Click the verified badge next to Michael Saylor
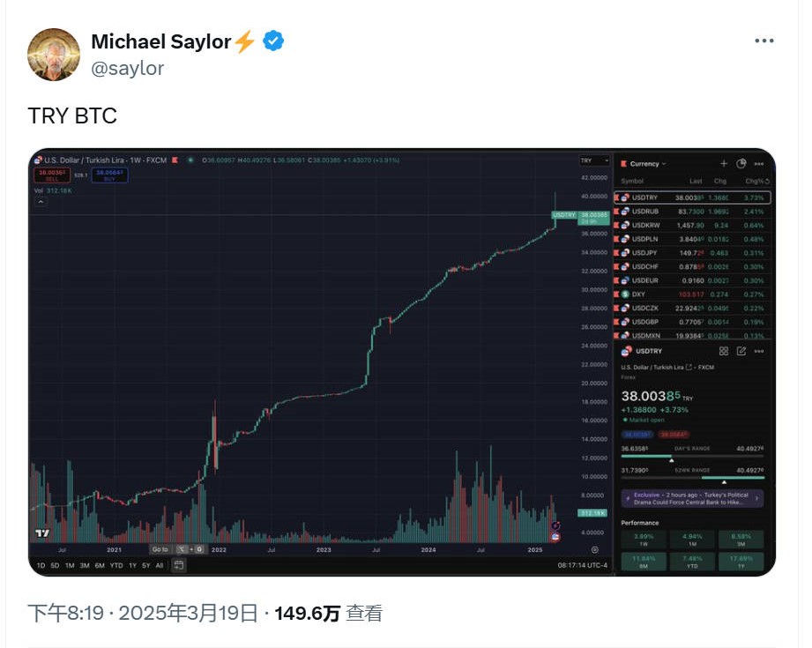 (274, 41)
